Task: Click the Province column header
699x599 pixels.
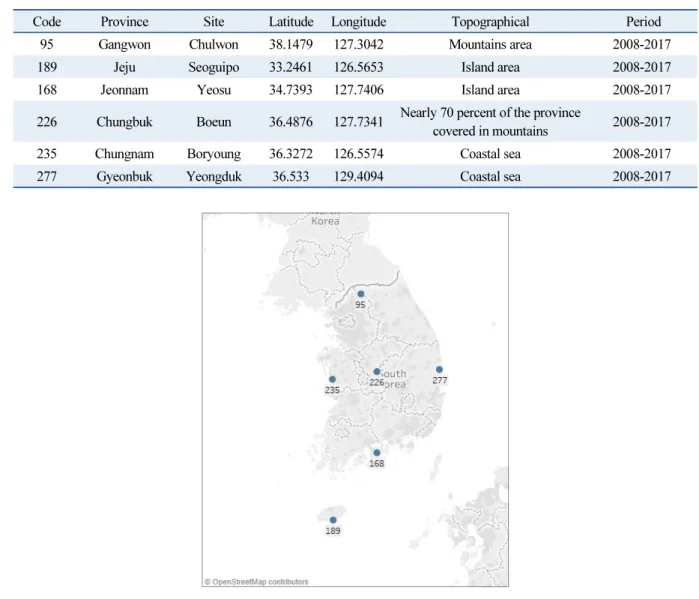Action: [x=124, y=21]
